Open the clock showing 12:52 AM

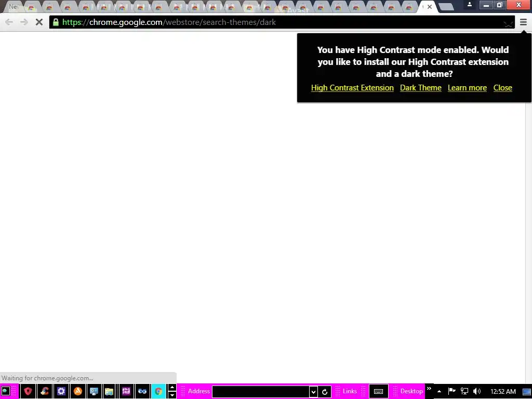point(503,392)
